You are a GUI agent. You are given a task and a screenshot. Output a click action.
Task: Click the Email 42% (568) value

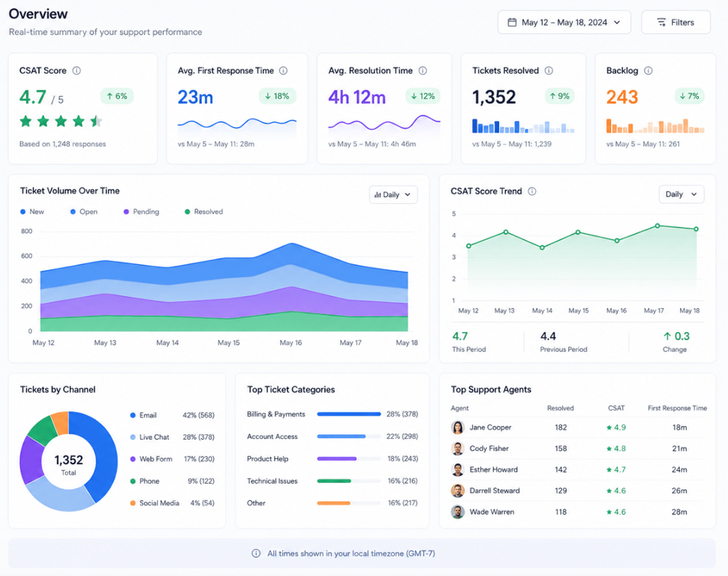[199, 415]
